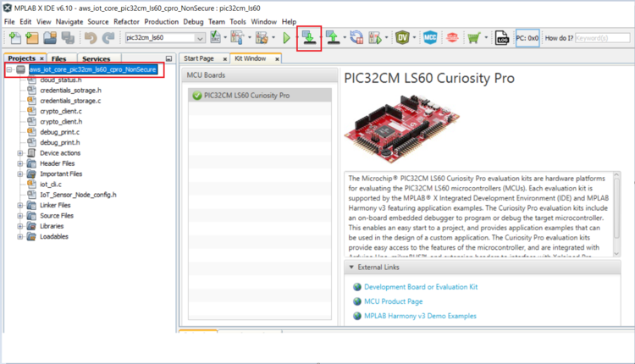Image resolution: width=635 pixels, height=364 pixels.
Task: Expand the Header Files folder
Action: 20,163
